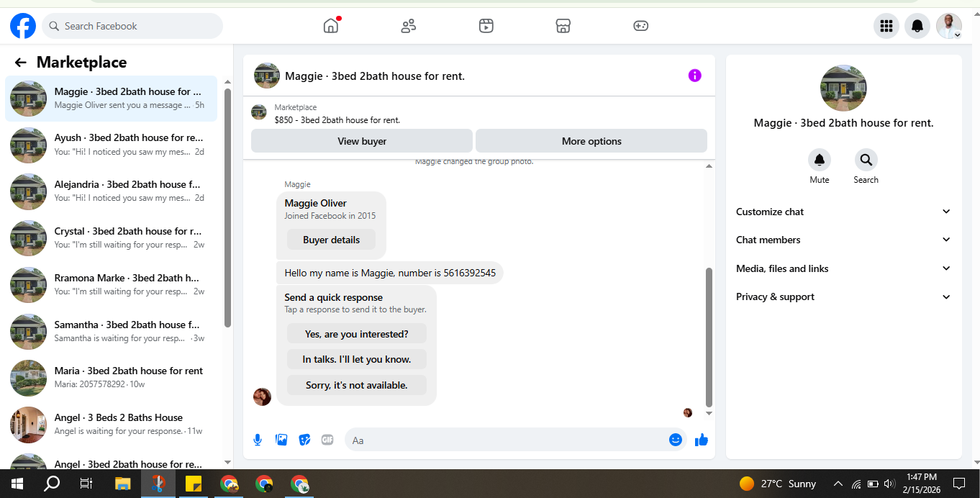Viewport: 980px width, 498px height.
Task: Click View buyer button
Action: point(362,141)
